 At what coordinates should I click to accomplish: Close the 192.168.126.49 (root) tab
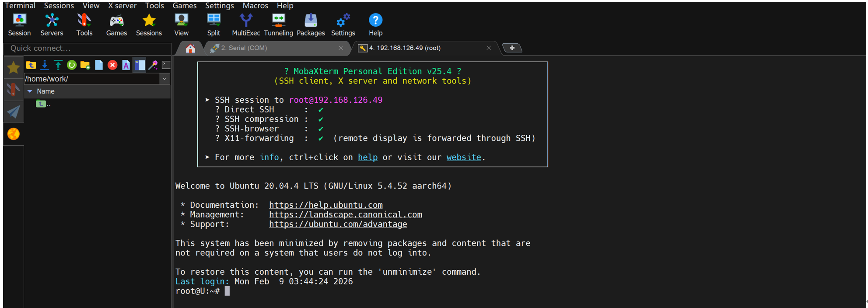(x=489, y=48)
